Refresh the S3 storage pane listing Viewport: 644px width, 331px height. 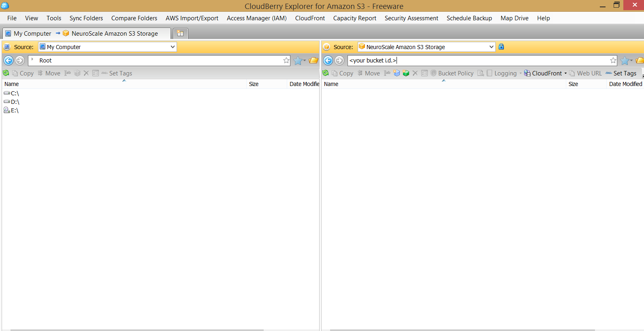pyautogui.click(x=326, y=73)
